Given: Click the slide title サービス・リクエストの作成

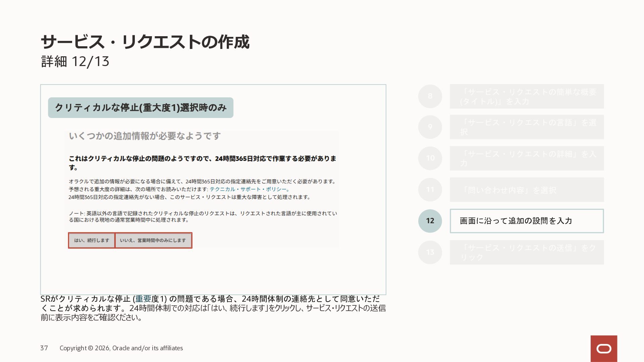Looking at the screenshot, I should click(145, 42).
